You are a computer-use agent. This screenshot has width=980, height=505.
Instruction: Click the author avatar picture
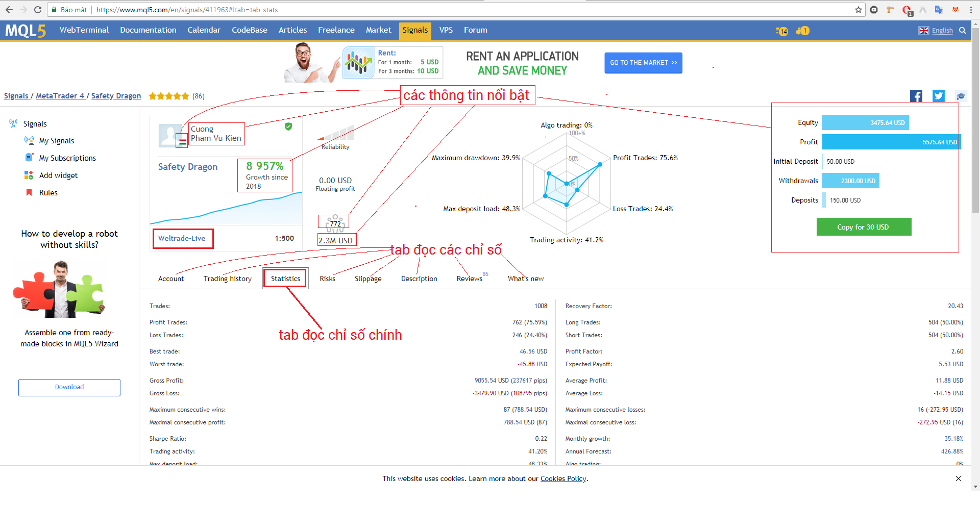(x=171, y=136)
